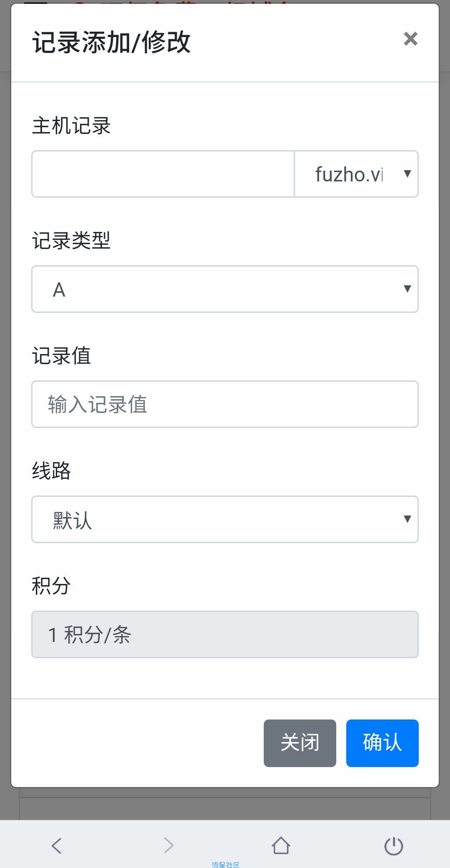
Task: Expand the 线路 dropdown set to 默认
Action: [x=225, y=519]
